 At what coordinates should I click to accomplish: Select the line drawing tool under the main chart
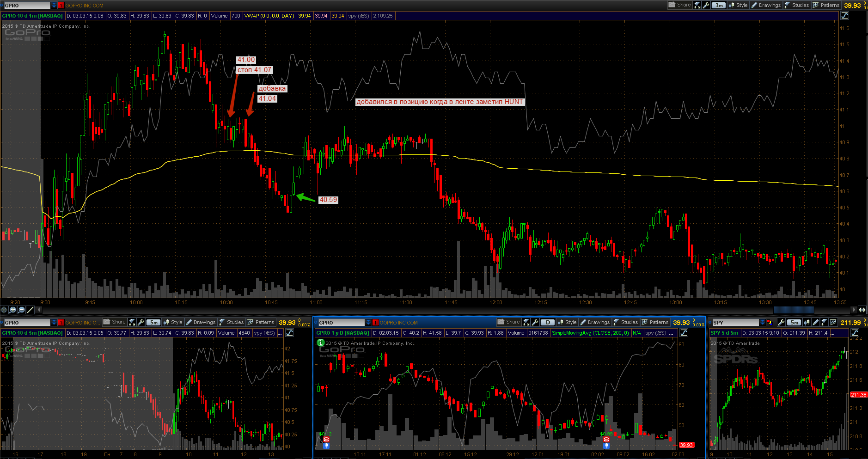coord(31,310)
